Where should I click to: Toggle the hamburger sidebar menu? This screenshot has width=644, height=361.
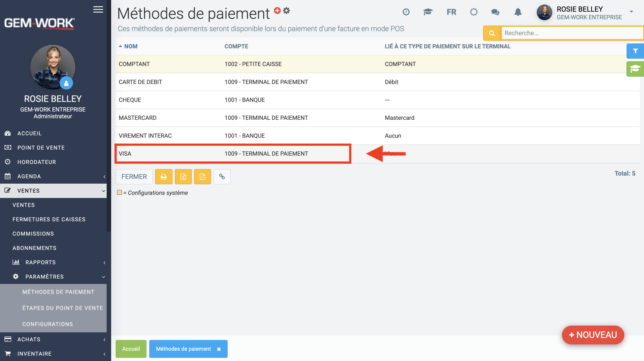98,9
